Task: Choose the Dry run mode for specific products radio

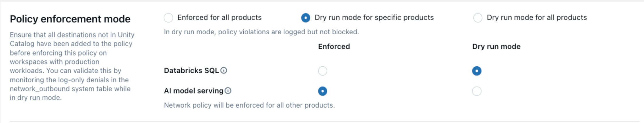Action: point(305,18)
